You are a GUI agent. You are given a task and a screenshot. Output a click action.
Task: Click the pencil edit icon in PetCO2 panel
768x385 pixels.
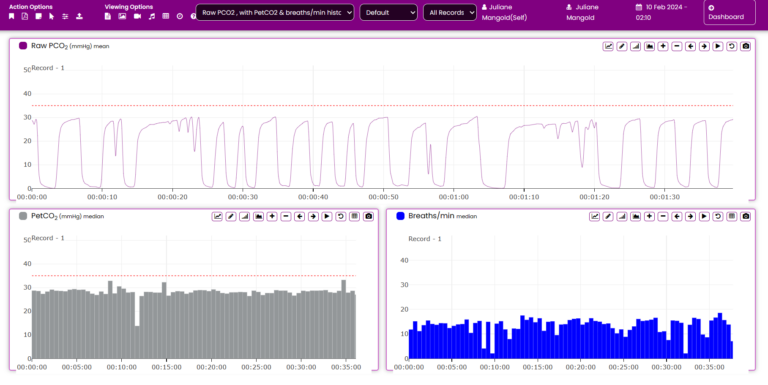pos(231,216)
